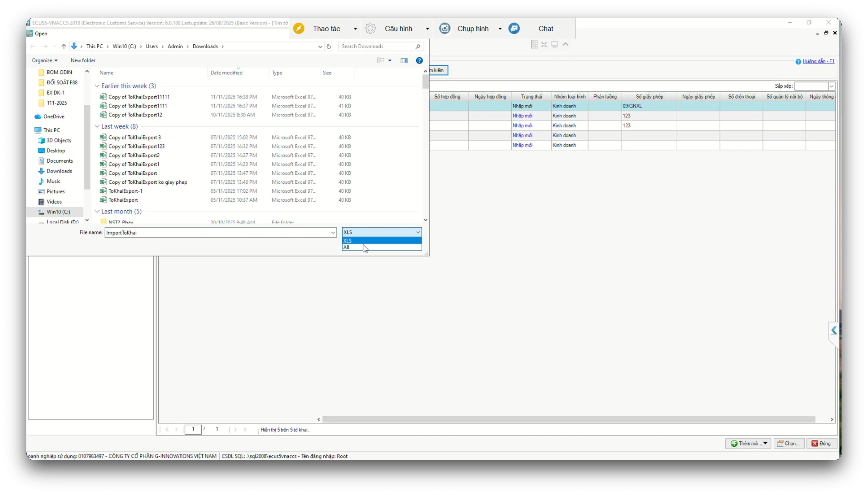Click the Hướng dẫn - F1 link
Image resolution: width=868 pixels, height=495 pixels.
(818, 62)
